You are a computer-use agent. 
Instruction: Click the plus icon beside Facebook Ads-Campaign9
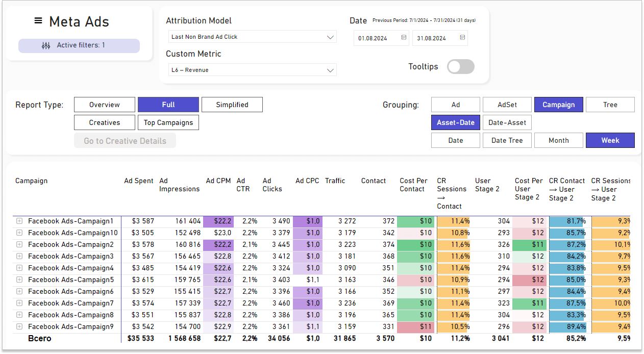tap(19, 327)
